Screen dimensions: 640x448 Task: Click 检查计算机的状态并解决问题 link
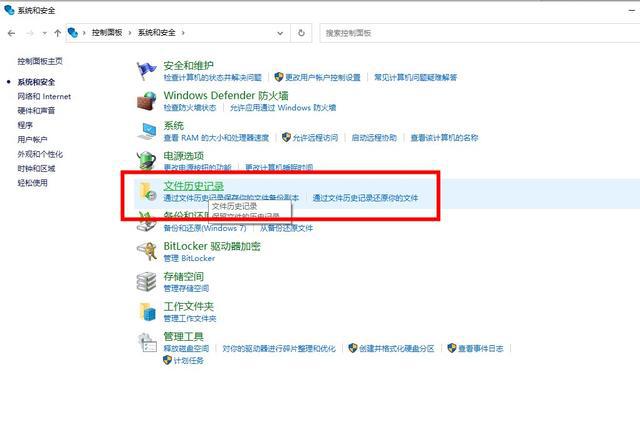pyautogui.click(x=213, y=77)
